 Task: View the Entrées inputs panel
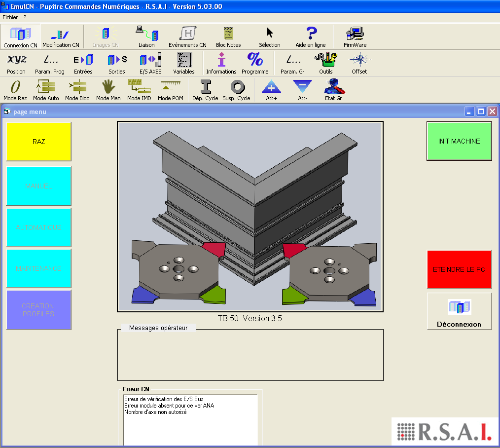pos(83,64)
